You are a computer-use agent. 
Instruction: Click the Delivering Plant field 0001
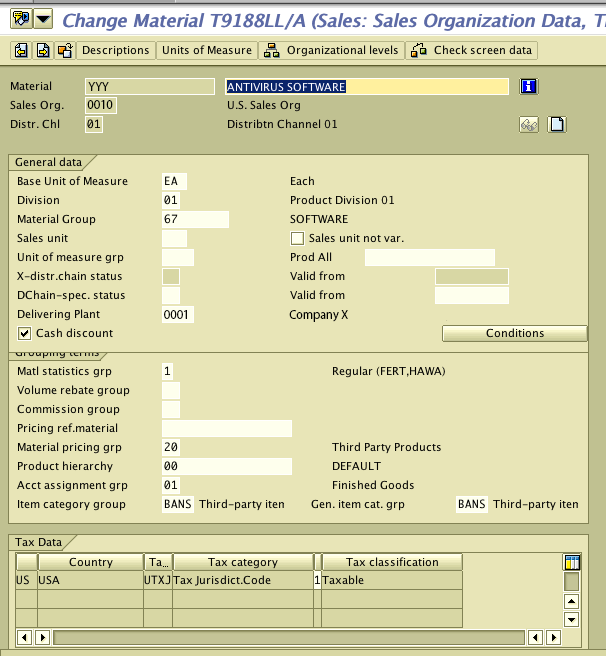[177, 315]
